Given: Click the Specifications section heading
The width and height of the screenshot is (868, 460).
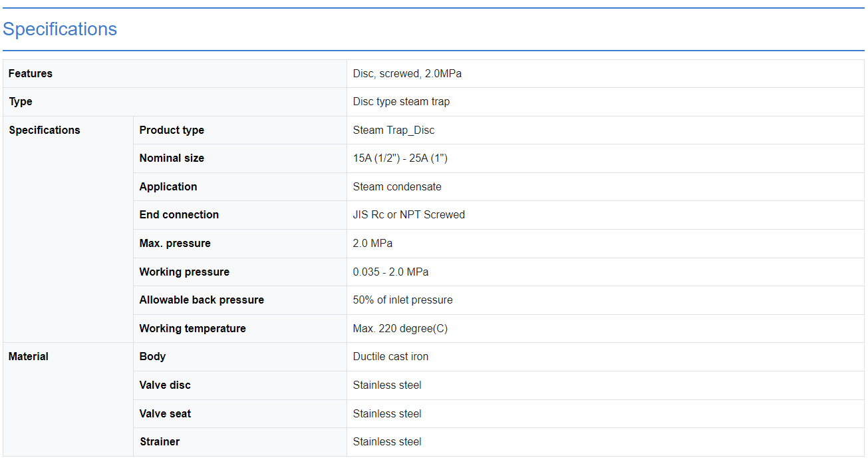Looking at the screenshot, I should [60, 29].
